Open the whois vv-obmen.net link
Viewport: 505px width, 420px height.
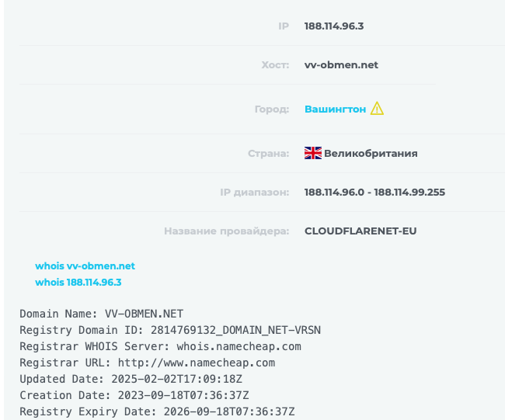click(85, 266)
